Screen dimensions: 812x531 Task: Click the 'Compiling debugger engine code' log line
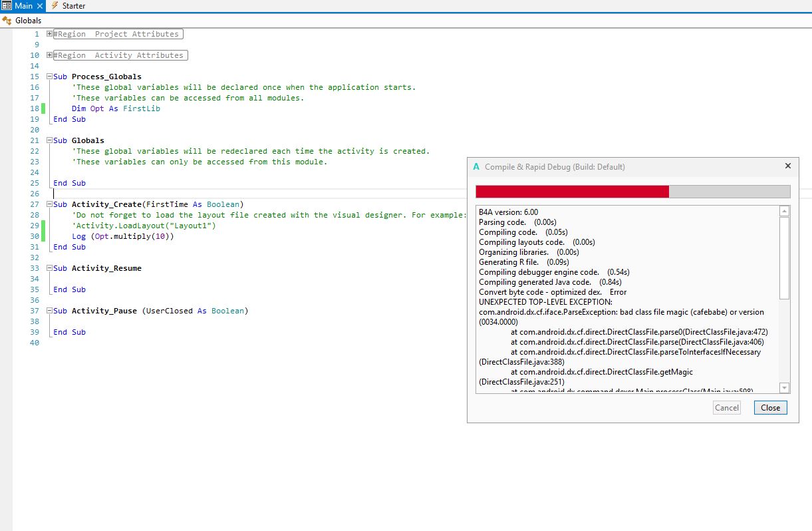[554, 272]
